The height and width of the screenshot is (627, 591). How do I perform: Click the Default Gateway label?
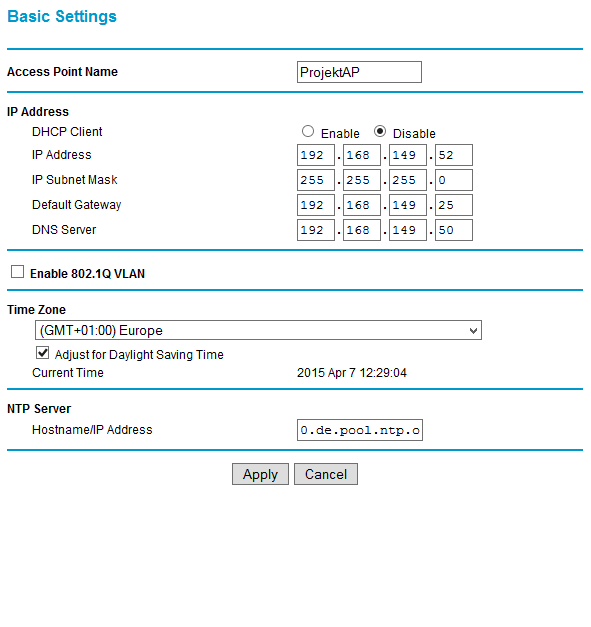pyautogui.click(x=77, y=205)
